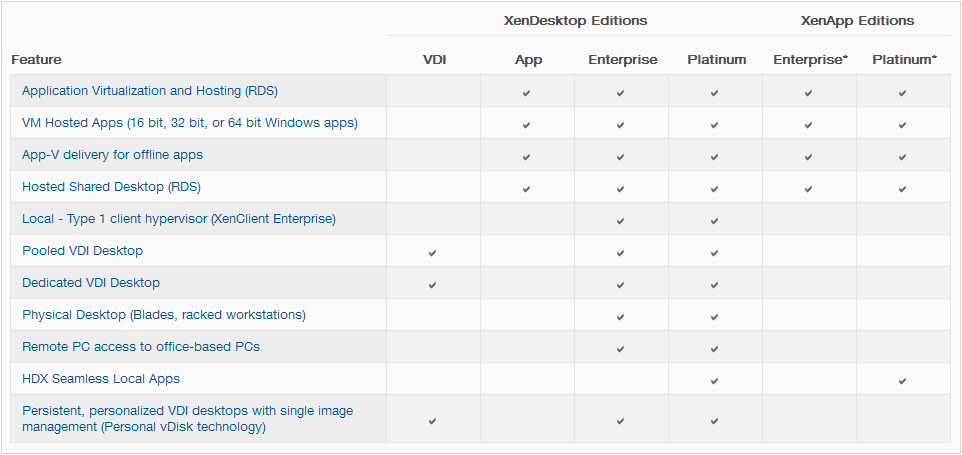962x455 pixels.
Task: Open Persistent personalized VDI desktops link
Action: tap(188, 418)
